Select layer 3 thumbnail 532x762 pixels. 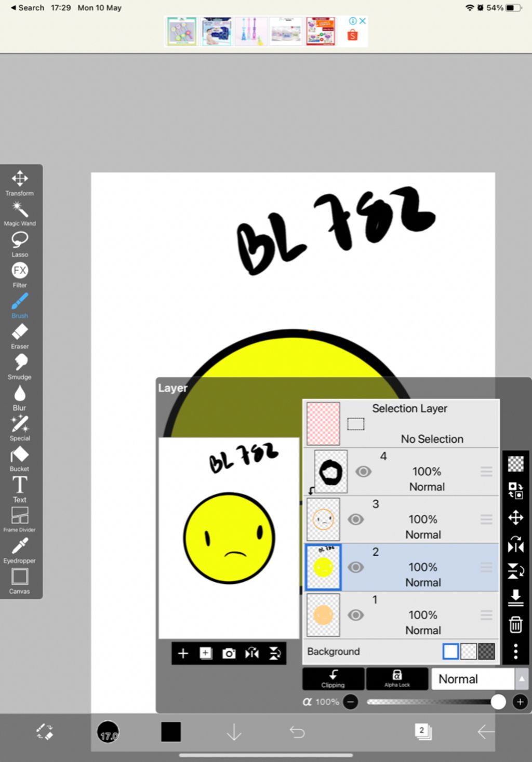pos(323,519)
